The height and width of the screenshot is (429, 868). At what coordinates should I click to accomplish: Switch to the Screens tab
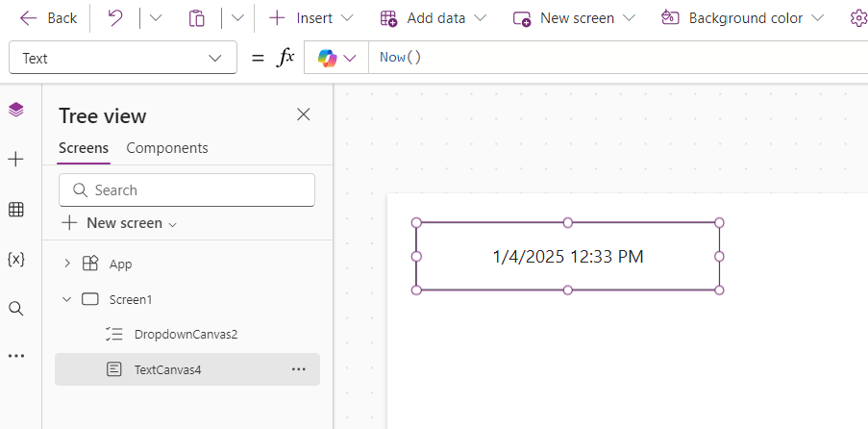(x=84, y=148)
